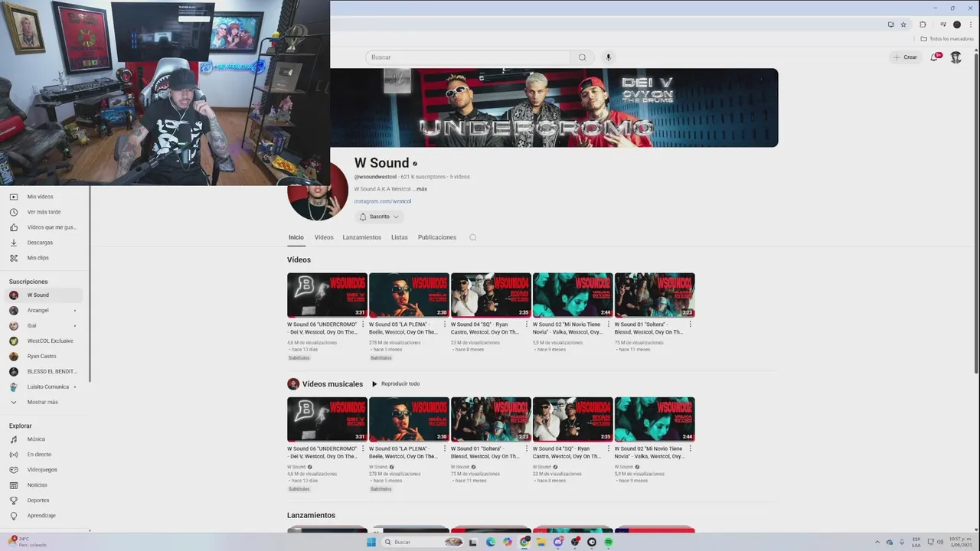Open account avatar menu top right
Viewport: 980px width, 551px height.
coord(955,57)
